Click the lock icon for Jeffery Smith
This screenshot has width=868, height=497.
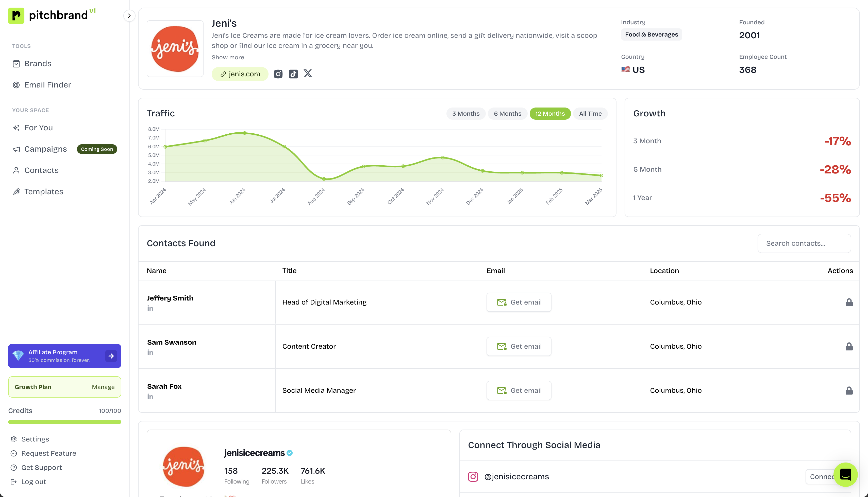[x=849, y=303]
